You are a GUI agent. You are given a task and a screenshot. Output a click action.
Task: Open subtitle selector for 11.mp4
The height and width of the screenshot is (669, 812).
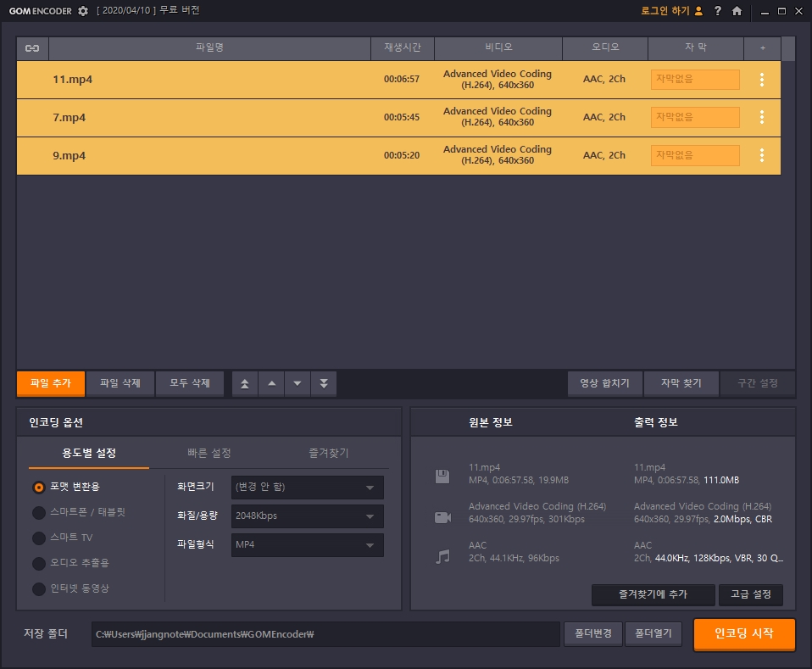coord(695,80)
